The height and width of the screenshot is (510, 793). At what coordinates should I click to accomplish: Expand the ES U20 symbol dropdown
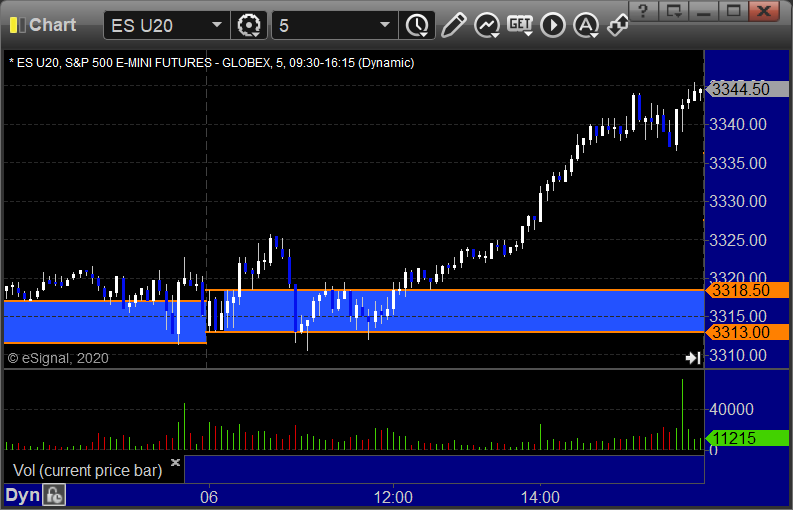pos(216,25)
